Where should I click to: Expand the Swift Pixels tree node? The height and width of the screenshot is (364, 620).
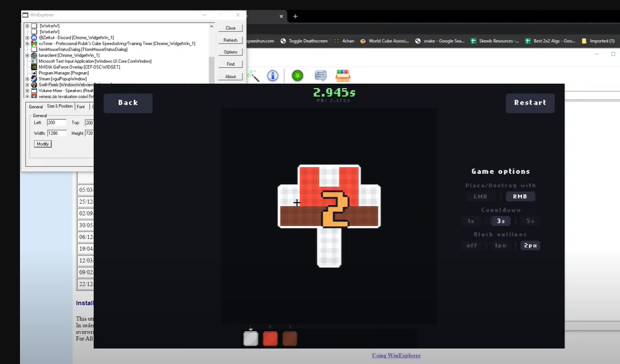27,84
